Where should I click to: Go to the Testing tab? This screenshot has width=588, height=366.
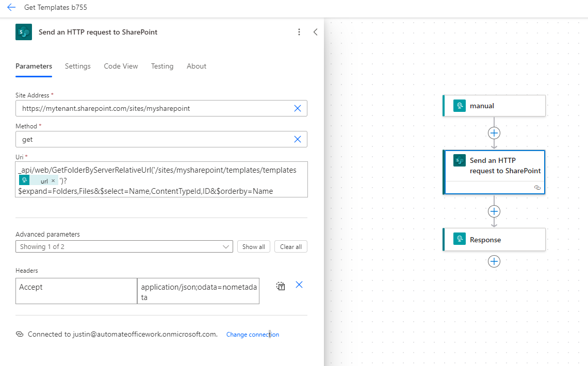click(162, 66)
